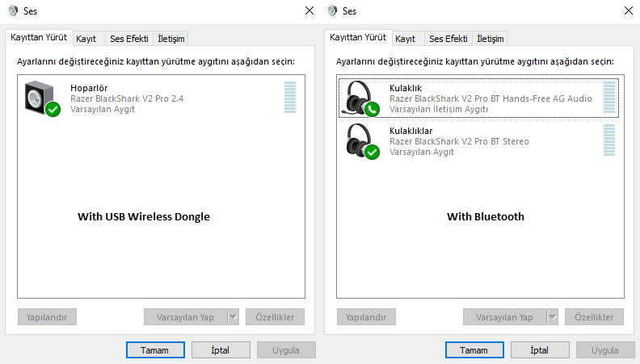Click the Hoparlör volume level meter
The width and height of the screenshot is (640, 364).
point(290,97)
